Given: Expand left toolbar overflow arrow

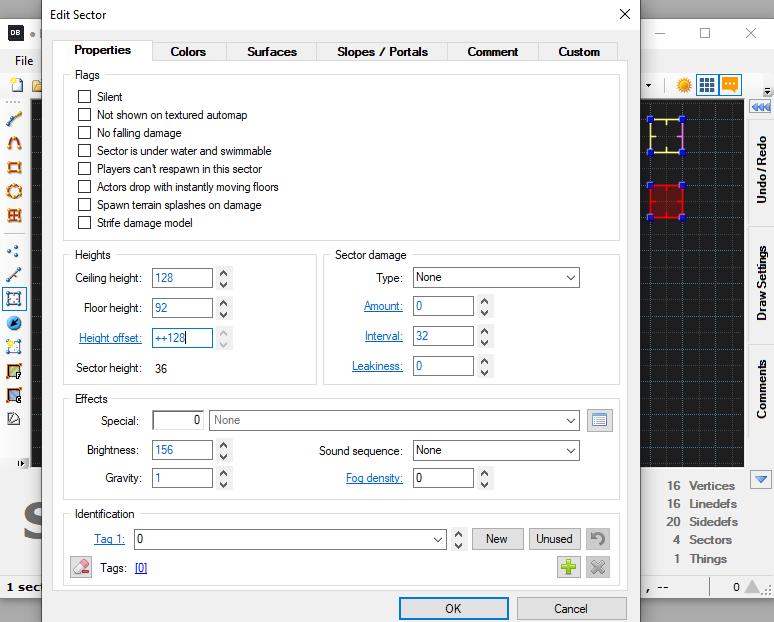Looking at the screenshot, I should click(21, 463).
